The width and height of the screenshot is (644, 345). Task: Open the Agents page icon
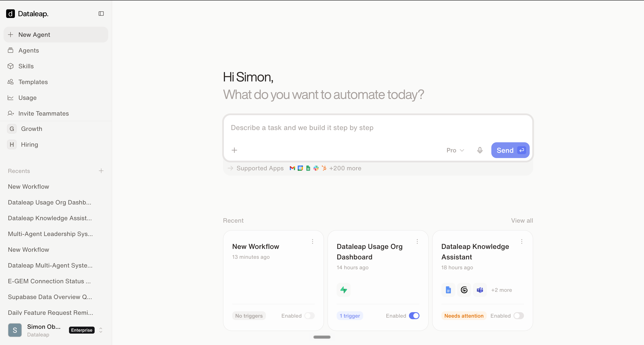pyautogui.click(x=11, y=50)
